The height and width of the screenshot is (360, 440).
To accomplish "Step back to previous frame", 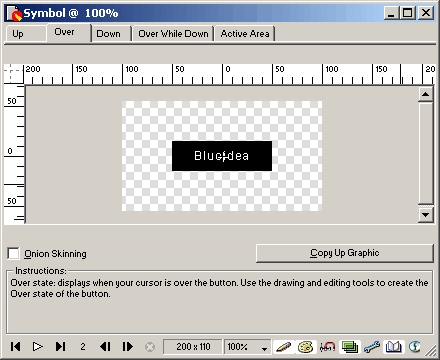I will coord(105,347).
